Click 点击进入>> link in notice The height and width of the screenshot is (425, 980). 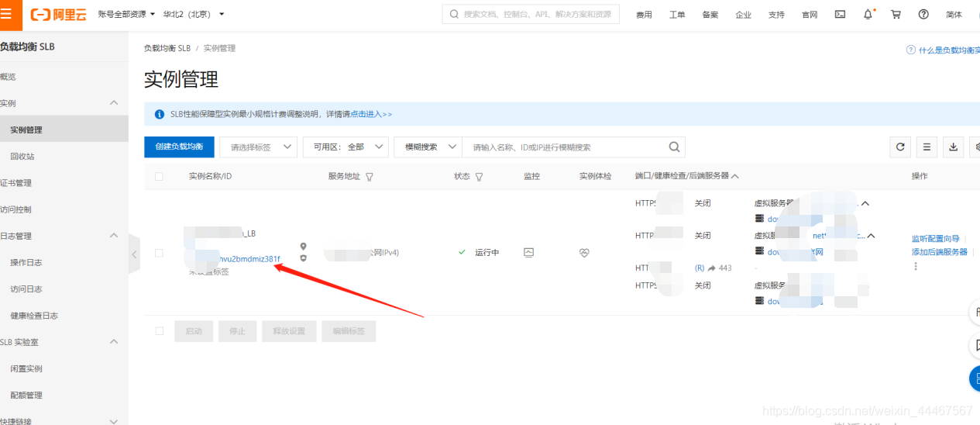pyautogui.click(x=370, y=114)
